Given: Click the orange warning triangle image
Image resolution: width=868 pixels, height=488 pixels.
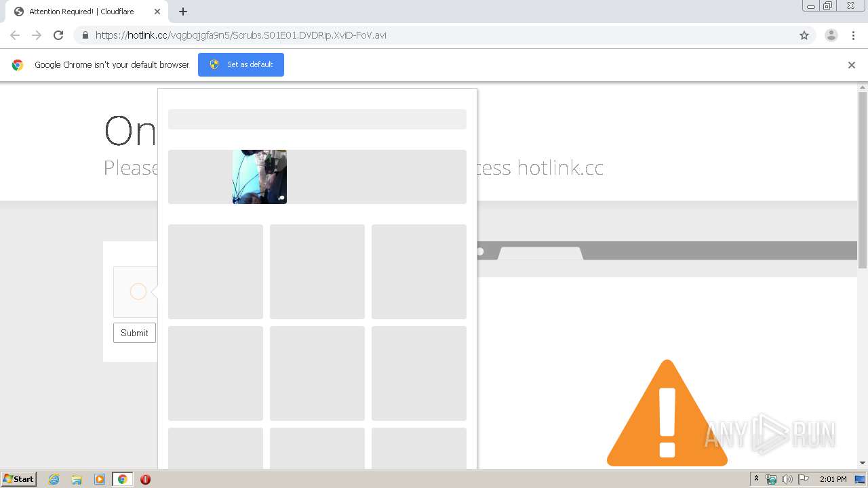Looking at the screenshot, I should [x=667, y=413].
